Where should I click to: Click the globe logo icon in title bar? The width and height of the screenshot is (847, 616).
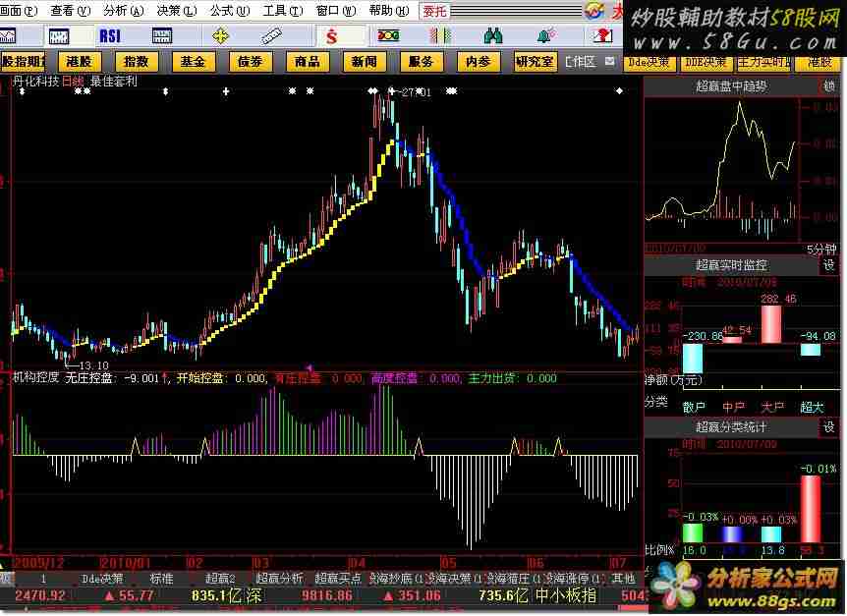coord(594,10)
